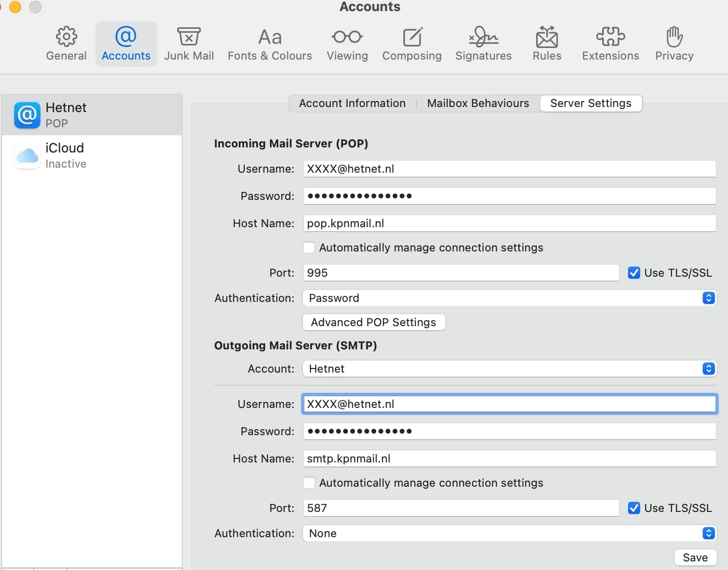728x570 pixels.
Task: Open the Privacy hand icon
Action: tap(674, 37)
